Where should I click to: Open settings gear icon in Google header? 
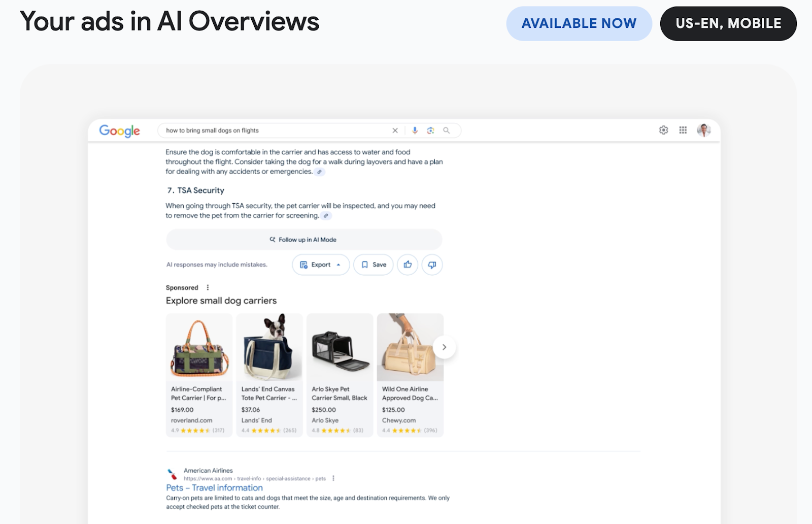(x=663, y=130)
